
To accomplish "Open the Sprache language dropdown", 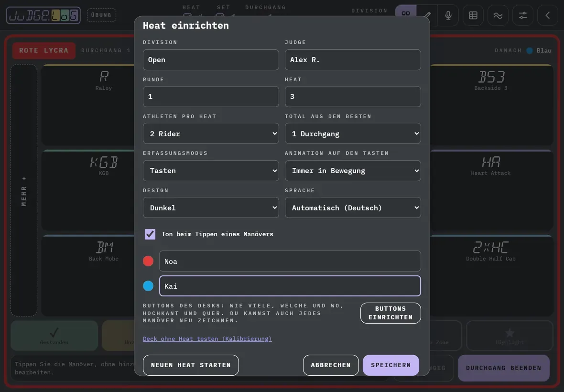I will coord(353,207).
